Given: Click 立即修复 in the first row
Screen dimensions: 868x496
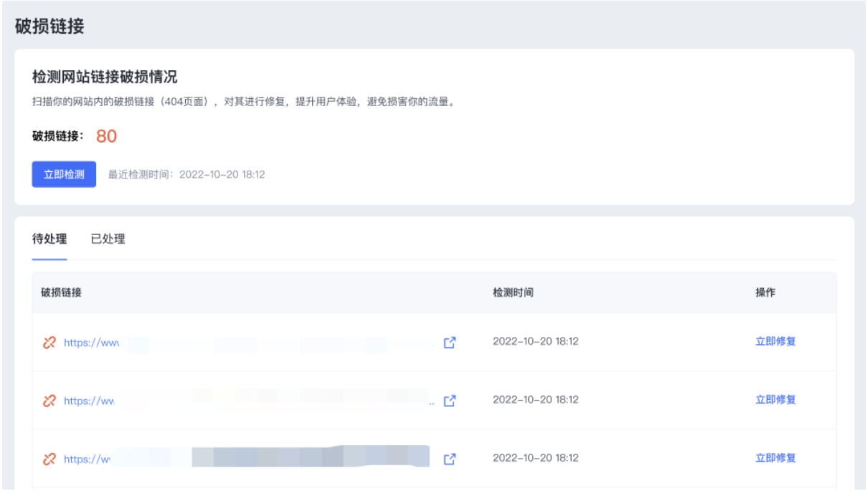Looking at the screenshot, I should tap(775, 342).
